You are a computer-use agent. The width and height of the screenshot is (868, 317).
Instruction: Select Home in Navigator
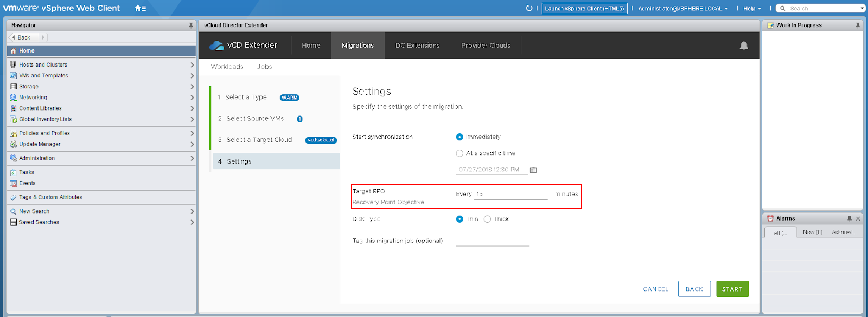(x=101, y=50)
